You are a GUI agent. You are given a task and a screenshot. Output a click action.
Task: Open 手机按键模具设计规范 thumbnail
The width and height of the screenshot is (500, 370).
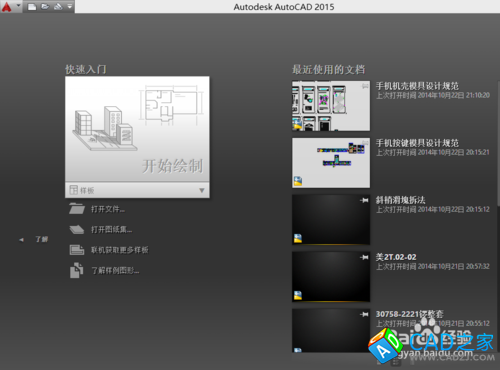331,163
